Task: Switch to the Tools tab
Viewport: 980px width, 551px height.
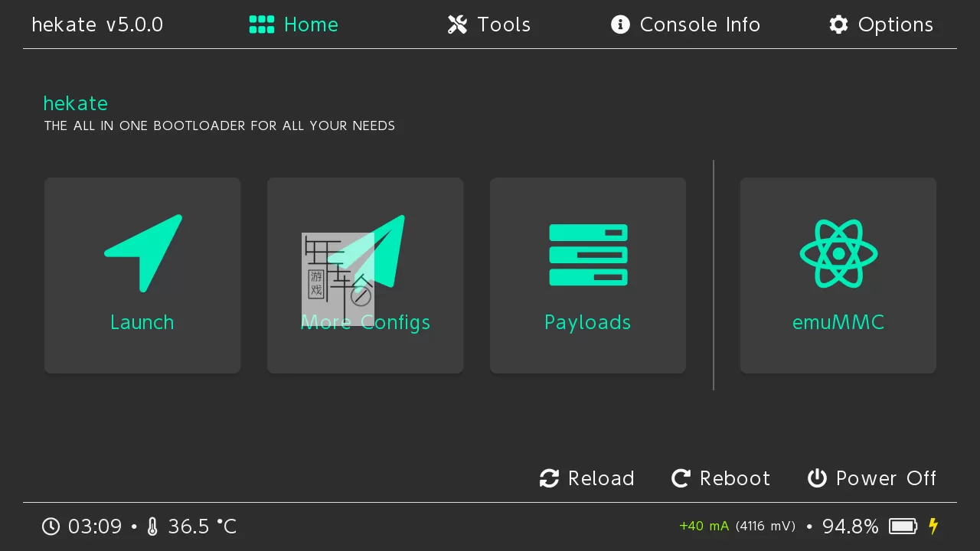Action: [503, 24]
